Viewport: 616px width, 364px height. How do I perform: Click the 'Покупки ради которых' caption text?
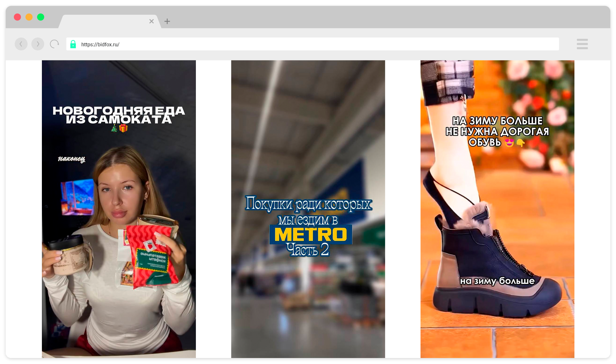pos(308,204)
